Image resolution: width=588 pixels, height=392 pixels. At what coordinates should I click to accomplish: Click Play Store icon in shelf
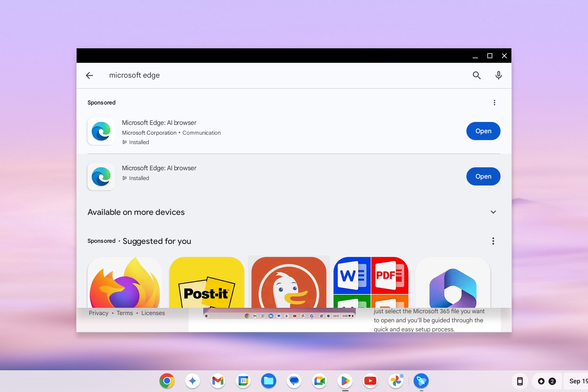[x=345, y=381]
